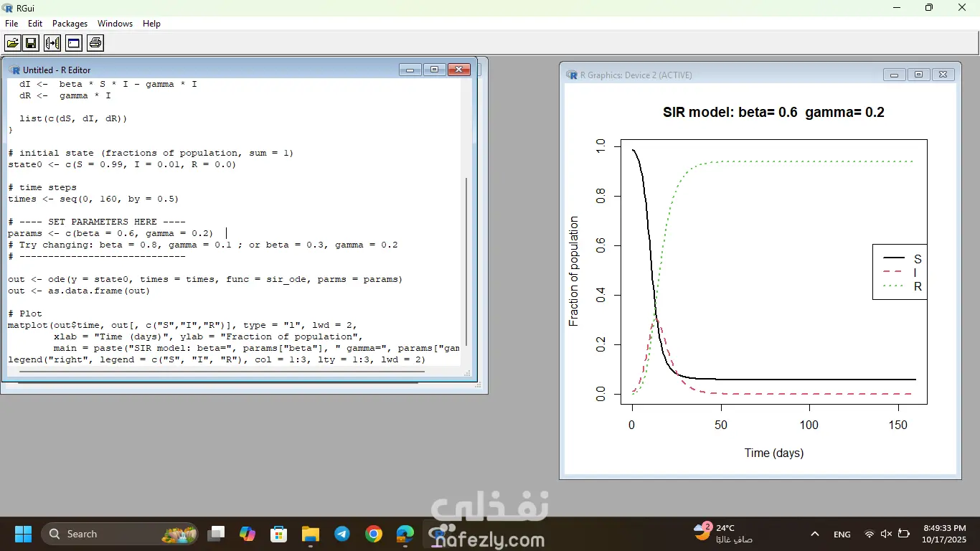This screenshot has width=980, height=551.
Task: Open the Edit menu
Action: click(35, 24)
